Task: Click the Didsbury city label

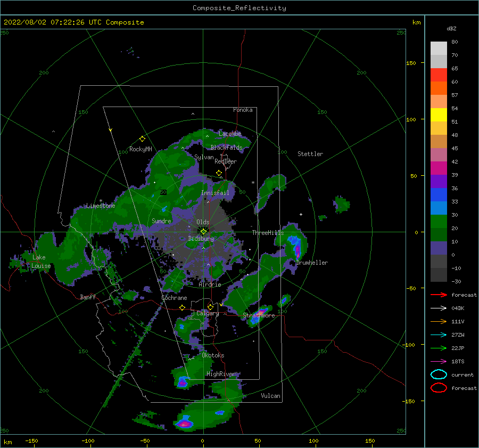Action: 201,239
